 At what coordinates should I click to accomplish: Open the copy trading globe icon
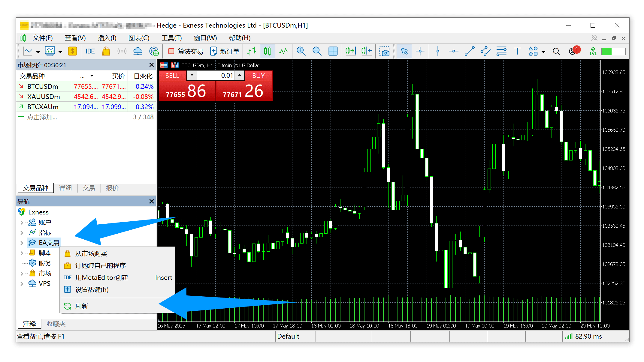click(154, 51)
